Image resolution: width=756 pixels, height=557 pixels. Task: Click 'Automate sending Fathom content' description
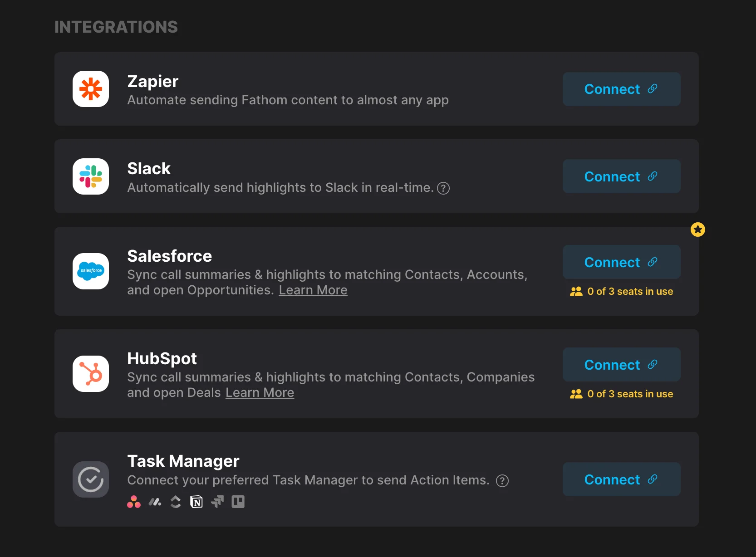coord(288,100)
